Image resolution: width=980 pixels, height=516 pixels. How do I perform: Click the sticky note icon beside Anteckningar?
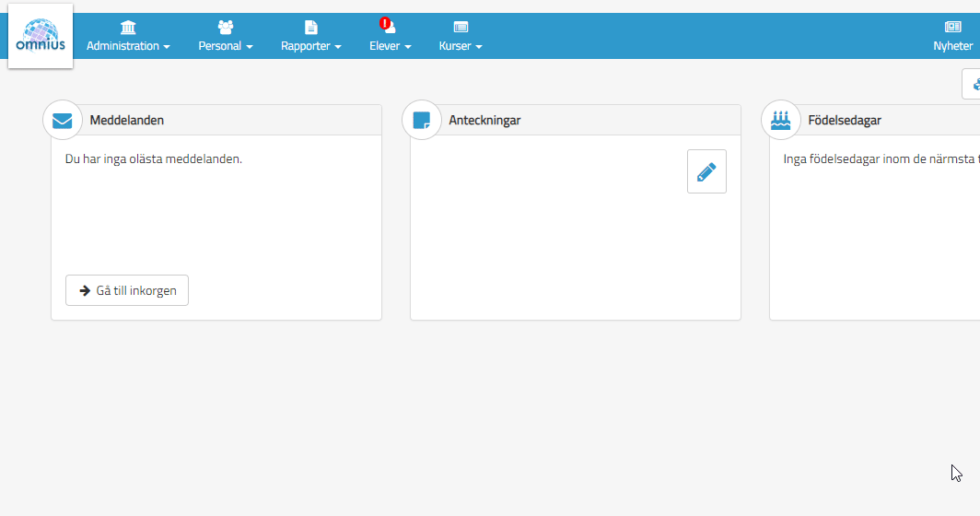pyautogui.click(x=422, y=121)
